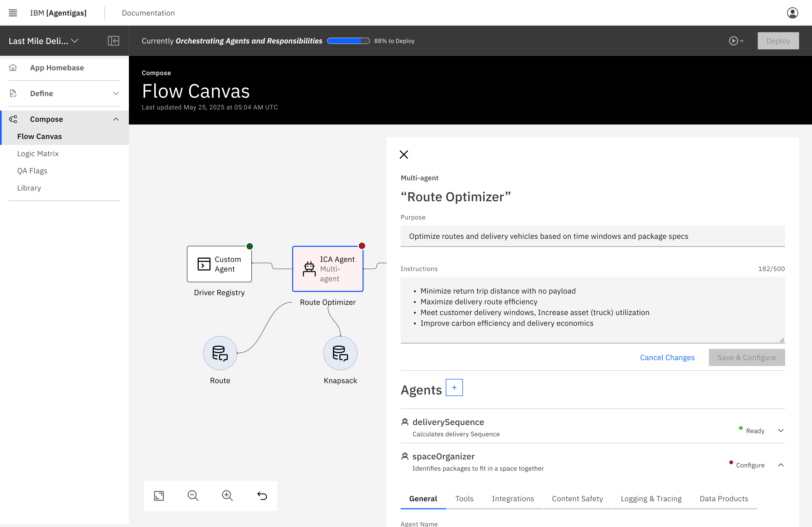812x527 pixels.
Task: Click the user profile avatar icon
Action: tap(792, 13)
